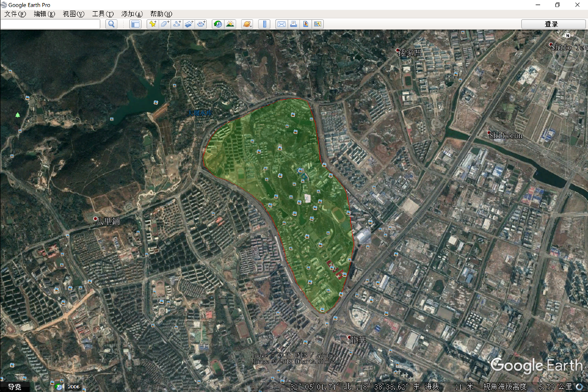Show historical imagery with clock icon
The image size is (588, 392).
(218, 24)
